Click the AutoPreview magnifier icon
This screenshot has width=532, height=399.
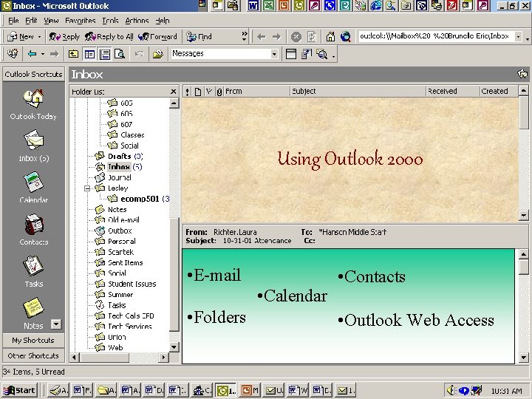321,54
